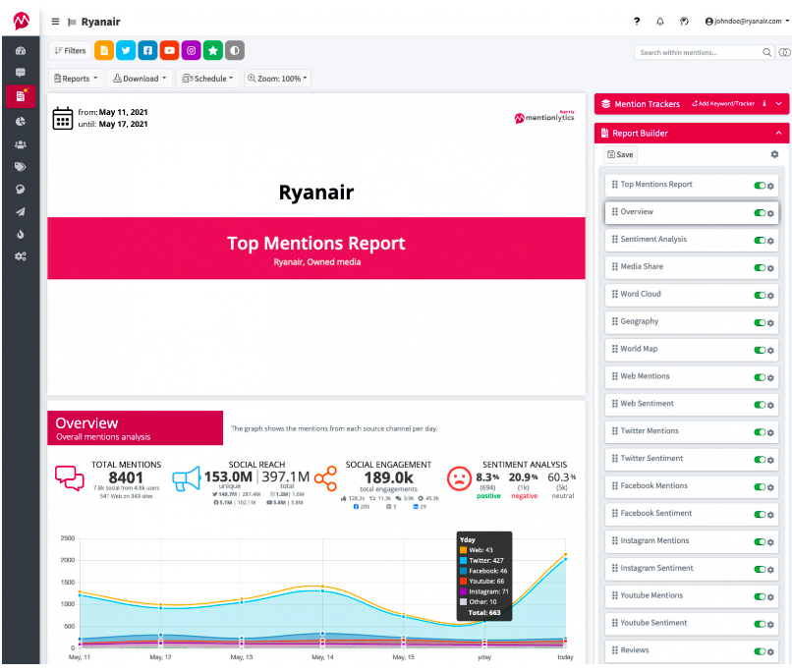The width and height of the screenshot is (792, 672).
Task: Select the Instagram Sentiment report section
Action: point(692,568)
